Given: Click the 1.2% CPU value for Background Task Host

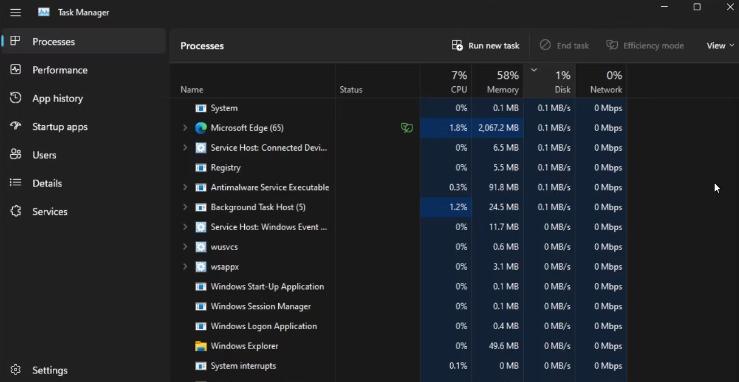Looking at the screenshot, I should pyautogui.click(x=458, y=207).
